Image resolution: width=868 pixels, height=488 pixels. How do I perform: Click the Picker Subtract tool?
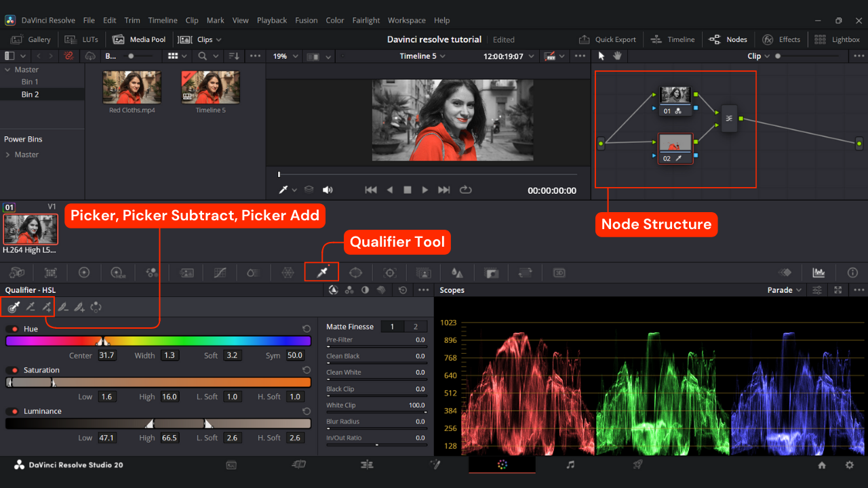pyautogui.click(x=31, y=307)
